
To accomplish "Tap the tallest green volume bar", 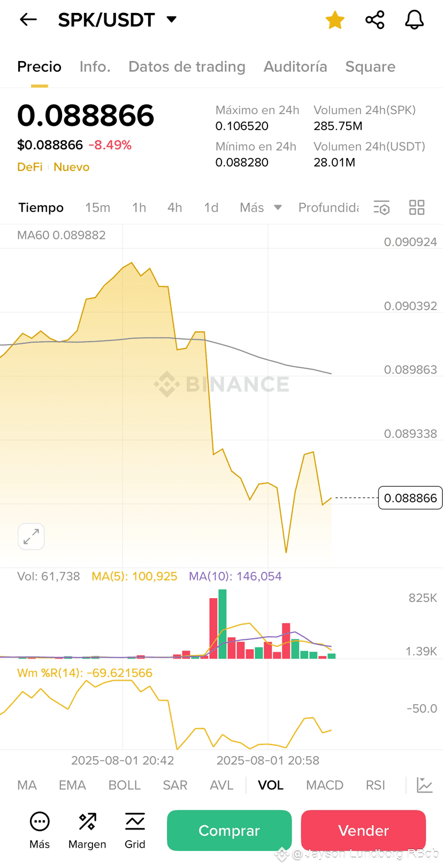I will point(223,624).
